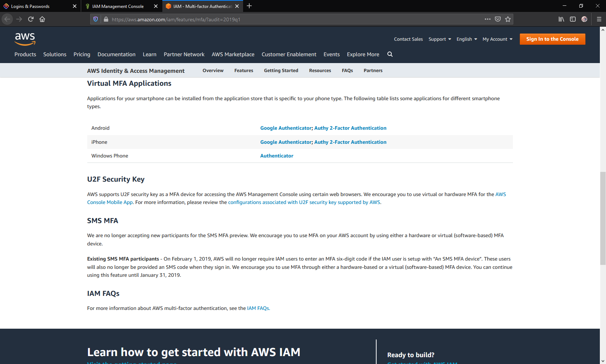Viewport: 606px width, 364px height.
Task: Go to IAM Overview section tab
Action: 213,71
